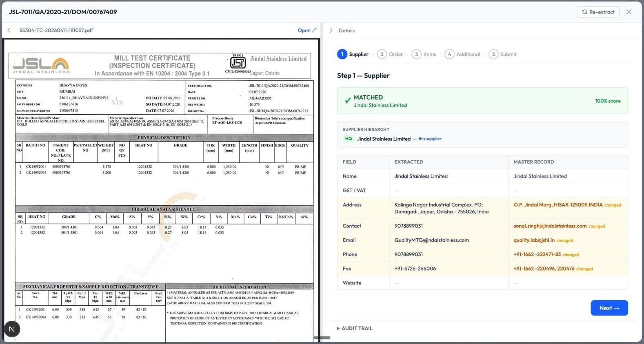This screenshot has width=644, height=344.
Task: Click the round N avatar icon
Action: point(12,329)
